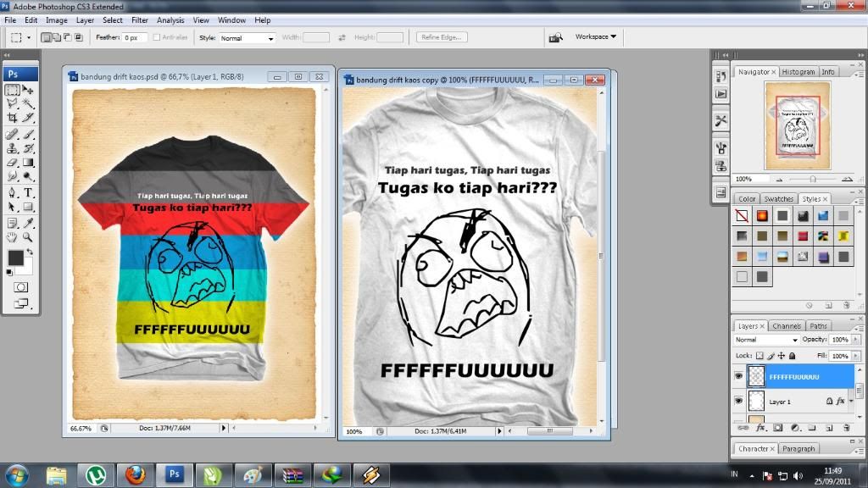The image size is (868, 488).
Task: Open the Layer menu
Action: tap(85, 20)
